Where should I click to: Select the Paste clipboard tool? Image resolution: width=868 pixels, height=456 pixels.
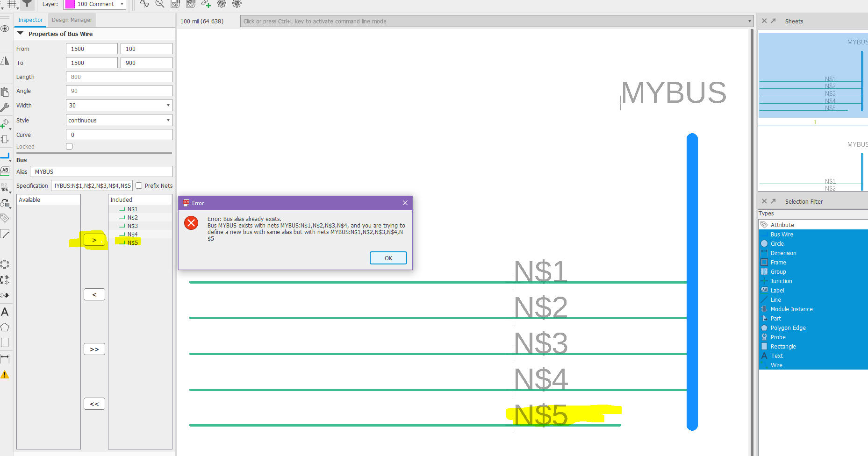coord(5,92)
